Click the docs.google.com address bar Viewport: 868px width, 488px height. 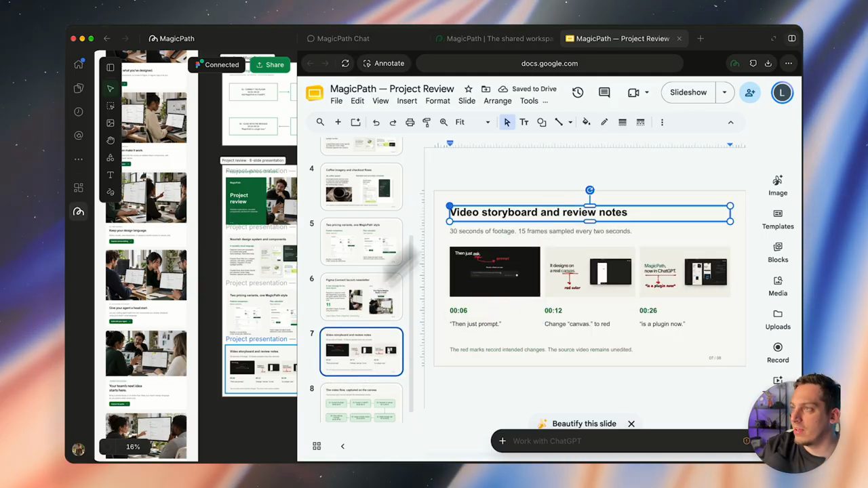click(549, 64)
